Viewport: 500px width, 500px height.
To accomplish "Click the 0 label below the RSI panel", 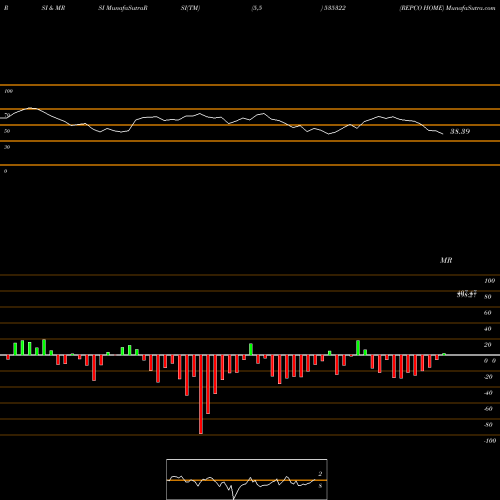I will (5, 171).
